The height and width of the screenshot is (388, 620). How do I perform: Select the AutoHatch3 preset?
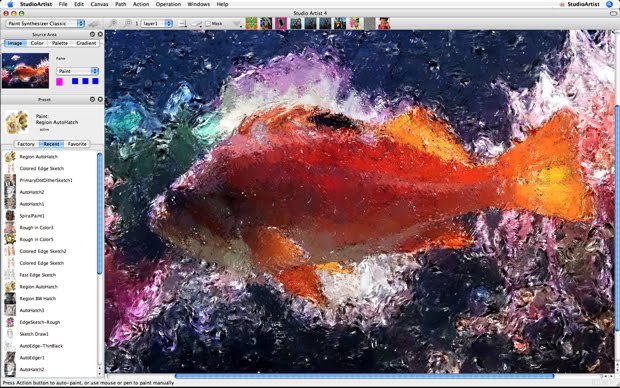[49, 310]
